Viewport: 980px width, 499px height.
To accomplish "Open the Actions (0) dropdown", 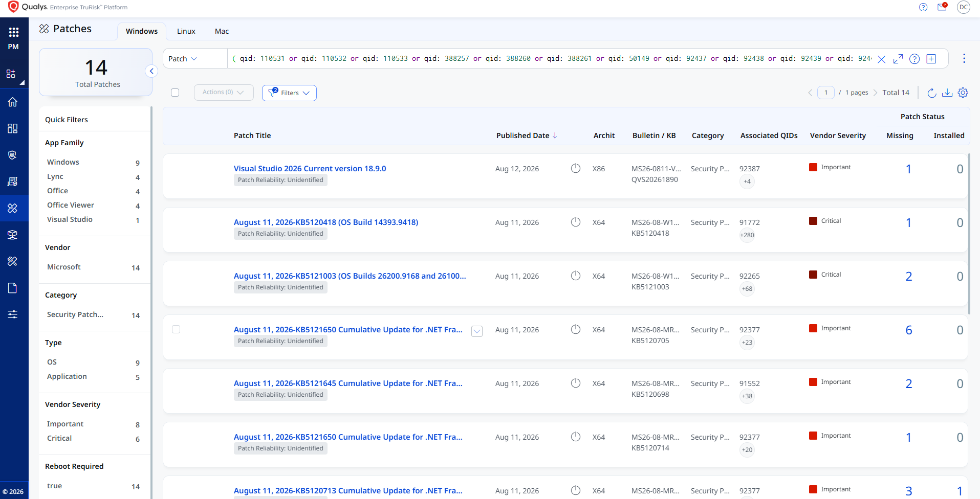I will [224, 93].
